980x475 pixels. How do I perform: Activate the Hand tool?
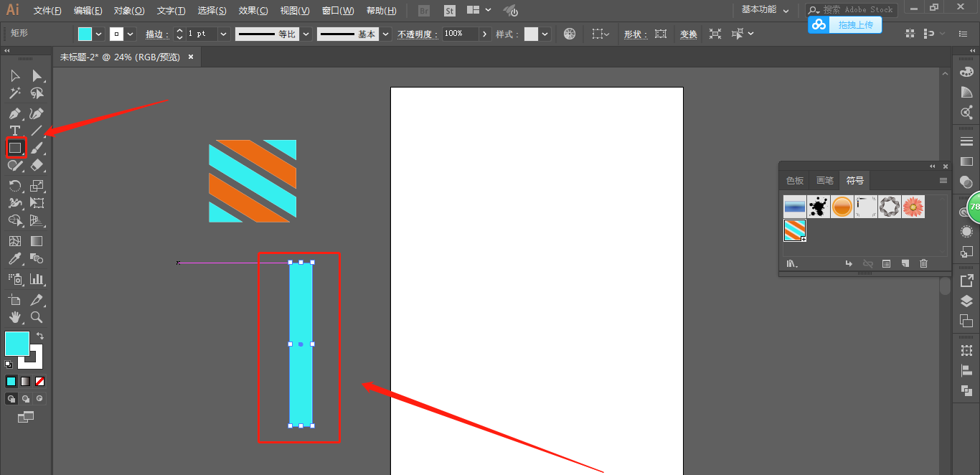[15, 317]
